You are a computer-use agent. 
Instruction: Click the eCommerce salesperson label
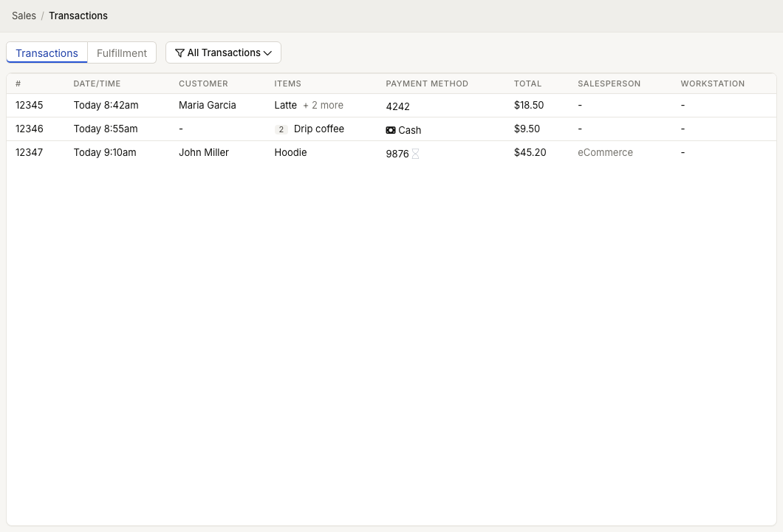click(605, 152)
